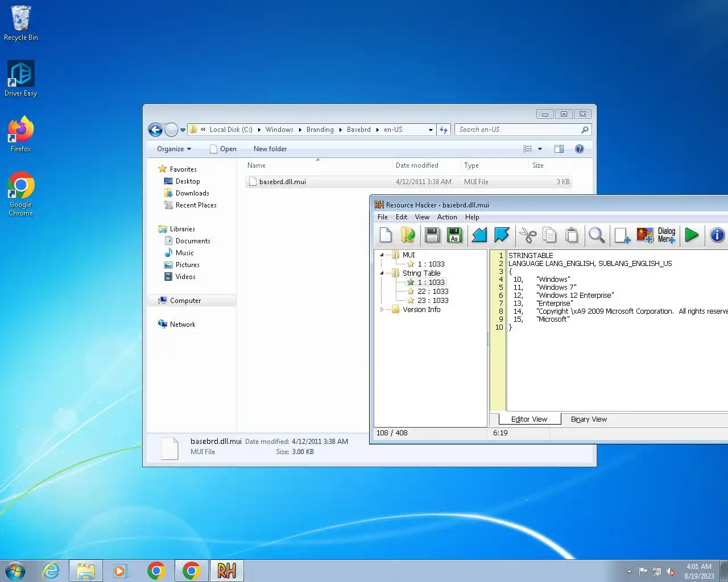This screenshot has height=582, width=728.
Task: Click the New blank file icon in Resource Hacker
Action: pyautogui.click(x=386, y=235)
